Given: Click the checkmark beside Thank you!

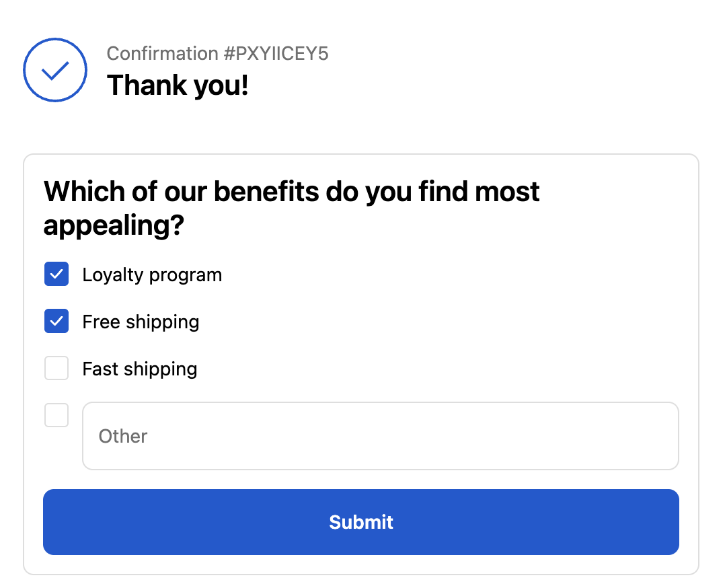Looking at the screenshot, I should (x=55, y=70).
